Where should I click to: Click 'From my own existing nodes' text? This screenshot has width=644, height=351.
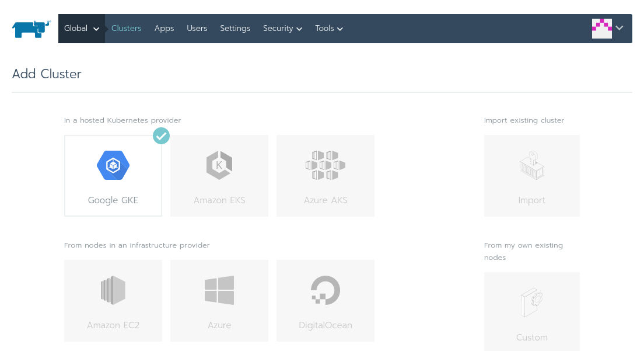pos(524,251)
